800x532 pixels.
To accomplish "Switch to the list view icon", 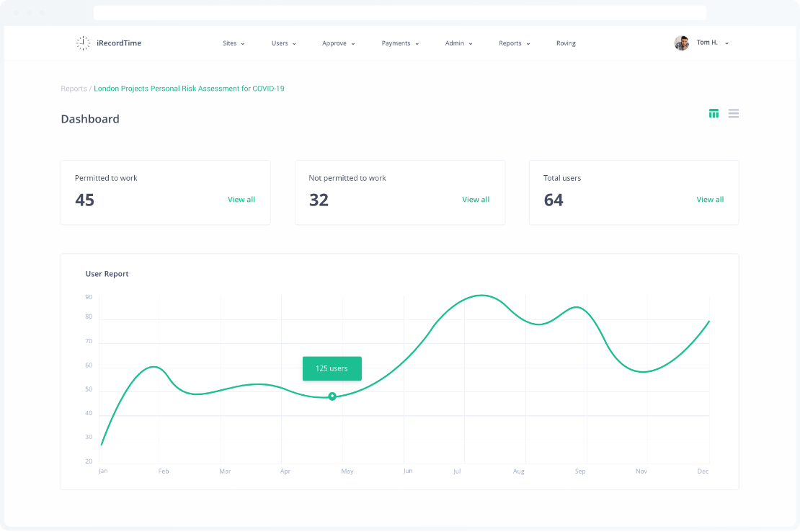I will [x=733, y=113].
